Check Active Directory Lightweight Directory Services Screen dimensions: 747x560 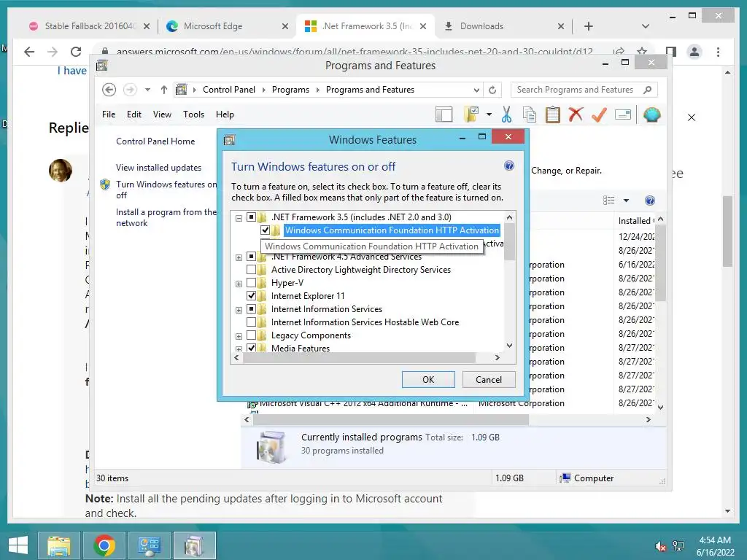251,270
